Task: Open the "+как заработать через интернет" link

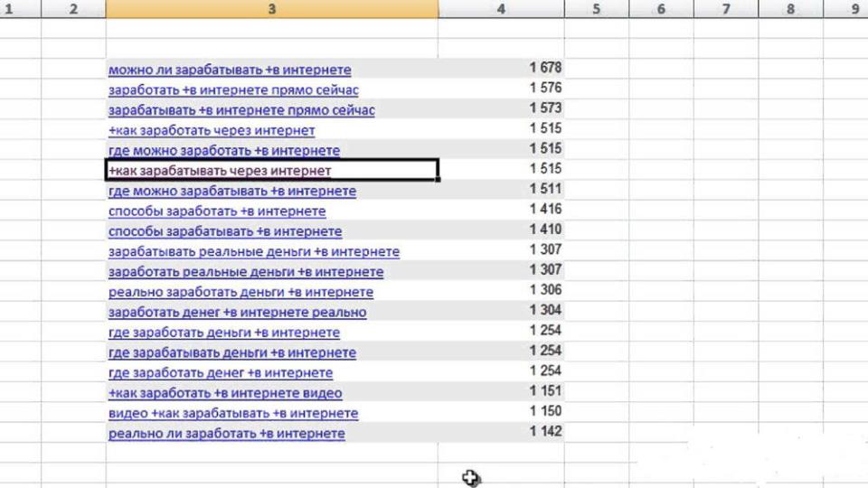Action: [212, 130]
